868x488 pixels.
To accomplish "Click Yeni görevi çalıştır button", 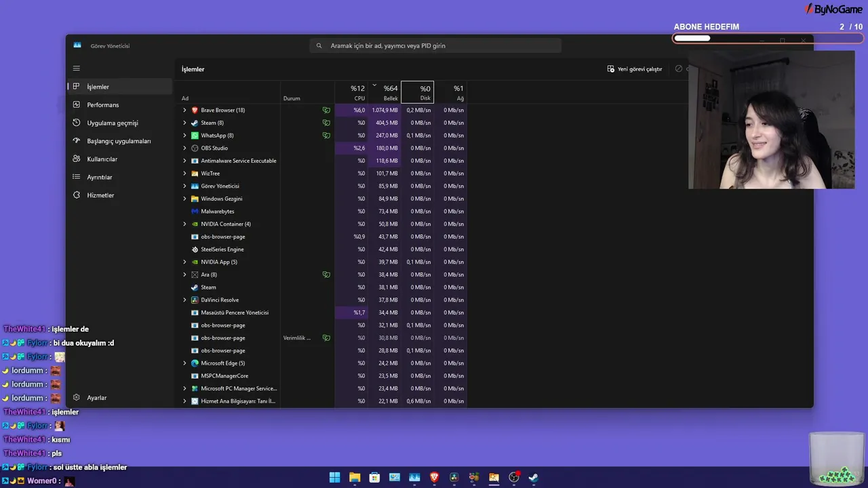I will 635,69.
